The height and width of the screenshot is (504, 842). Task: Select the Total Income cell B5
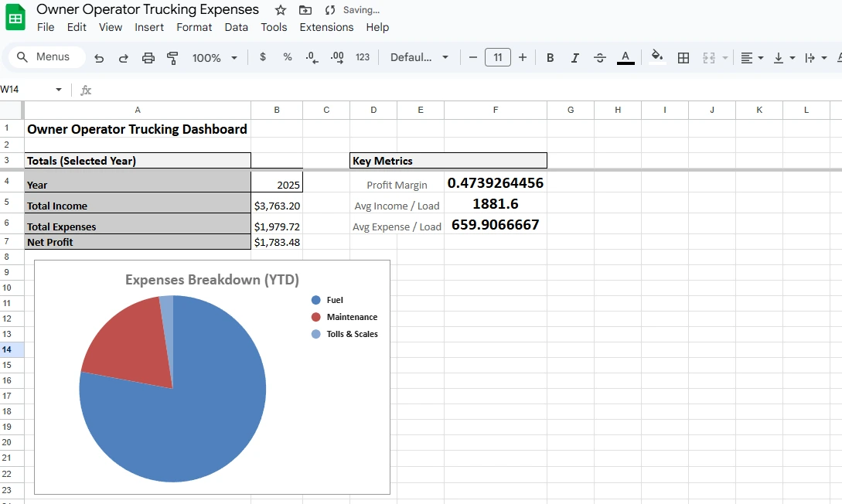(276, 205)
